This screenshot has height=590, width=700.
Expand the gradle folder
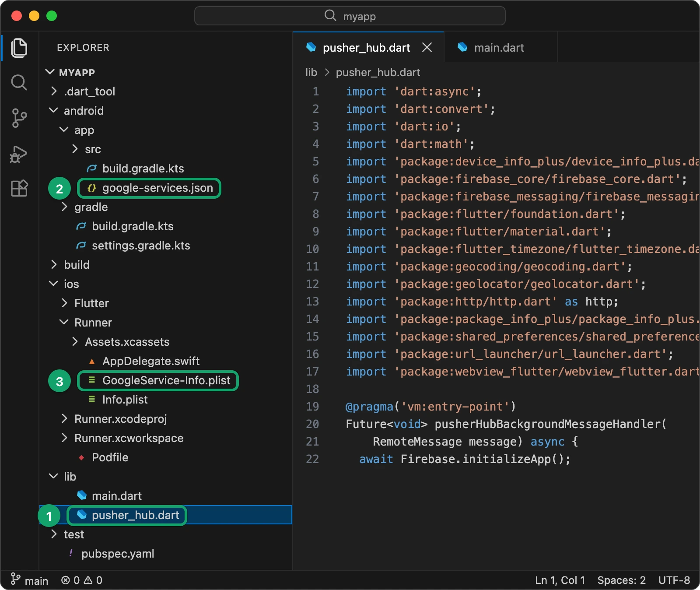pos(64,207)
